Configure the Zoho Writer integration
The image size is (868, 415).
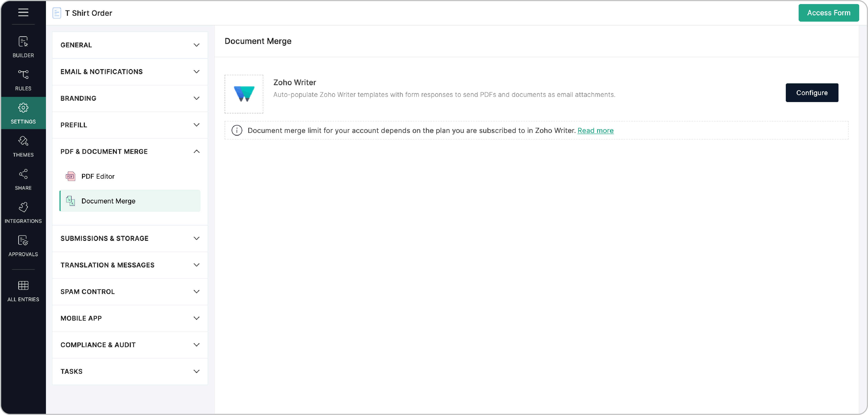pyautogui.click(x=812, y=92)
